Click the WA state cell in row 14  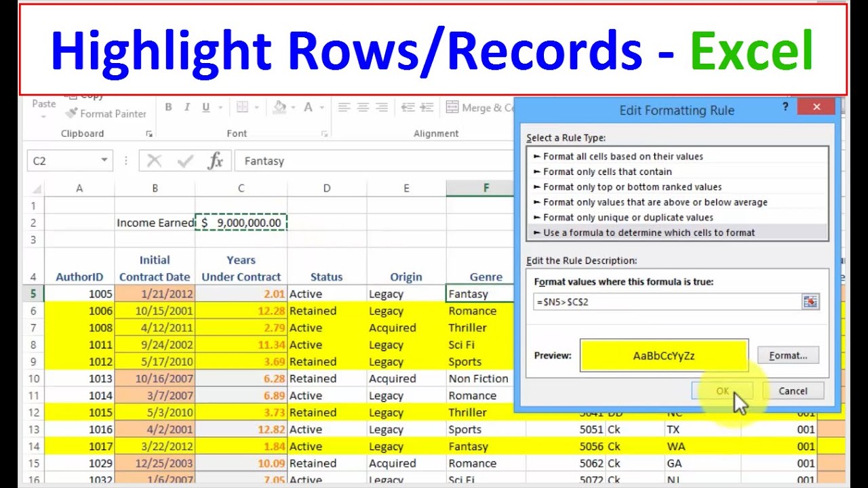click(x=702, y=447)
